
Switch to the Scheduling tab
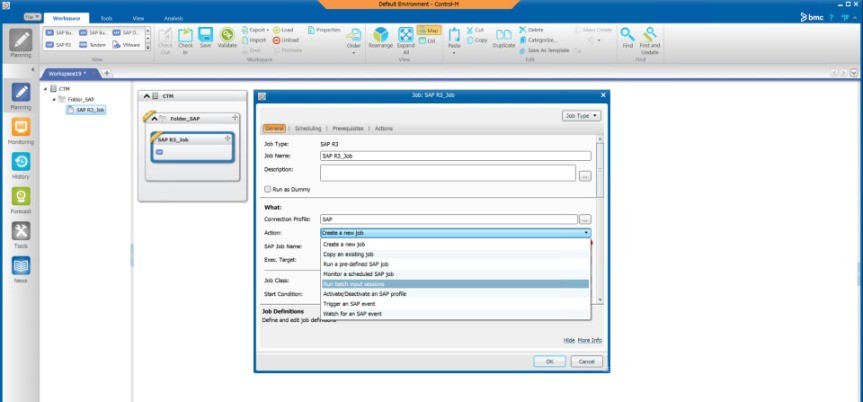point(308,128)
